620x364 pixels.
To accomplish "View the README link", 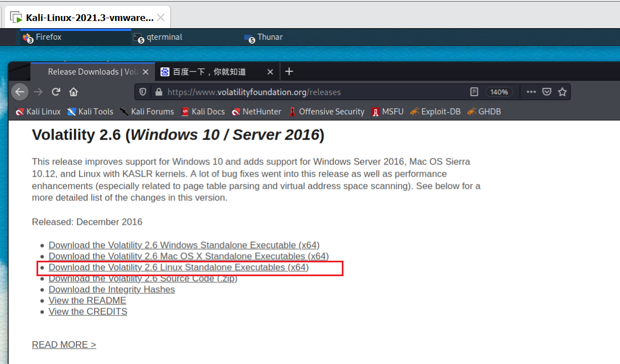I will click(87, 300).
